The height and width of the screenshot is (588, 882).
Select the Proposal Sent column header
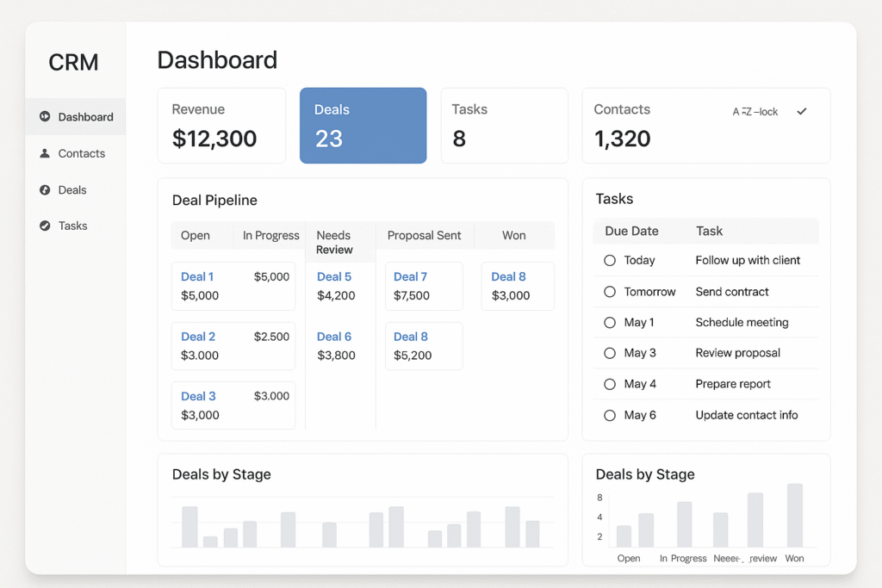[x=424, y=235]
